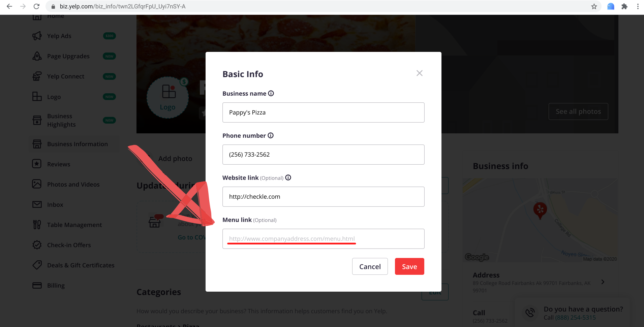Focus the Website link text field
This screenshot has width=644, height=327.
[x=323, y=197]
